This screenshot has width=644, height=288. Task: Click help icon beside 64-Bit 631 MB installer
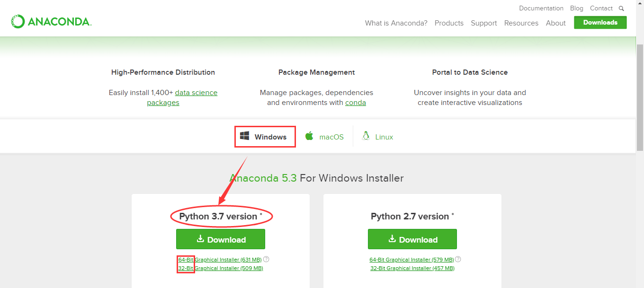(266, 259)
